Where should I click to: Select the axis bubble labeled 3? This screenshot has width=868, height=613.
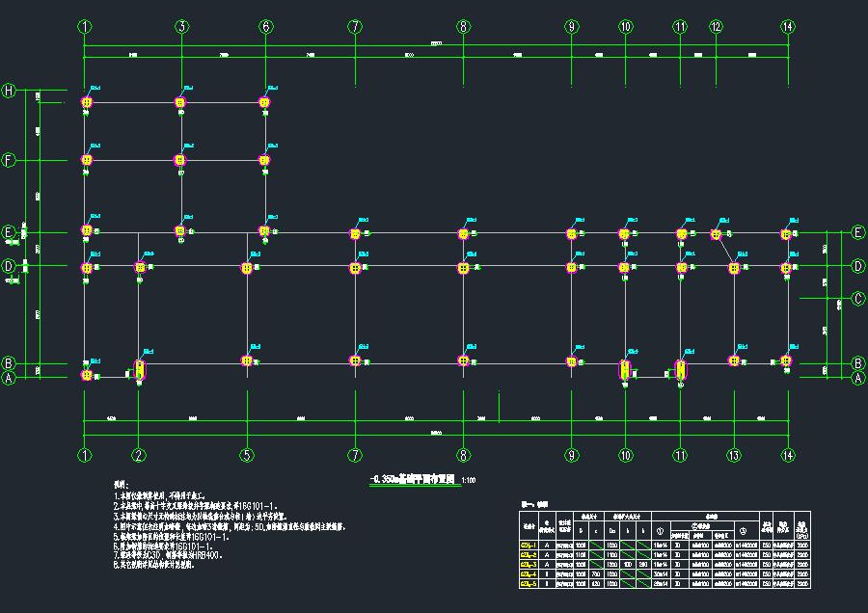tap(182, 26)
